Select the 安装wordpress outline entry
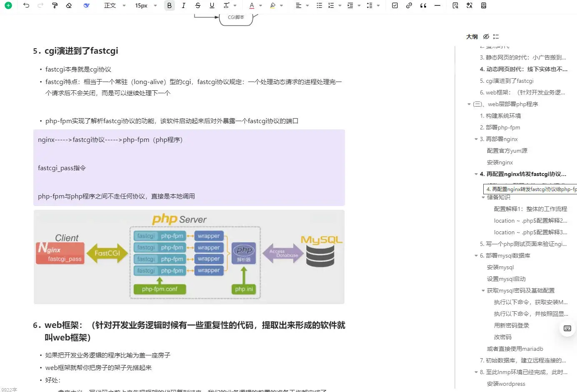 pyautogui.click(x=506, y=384)
